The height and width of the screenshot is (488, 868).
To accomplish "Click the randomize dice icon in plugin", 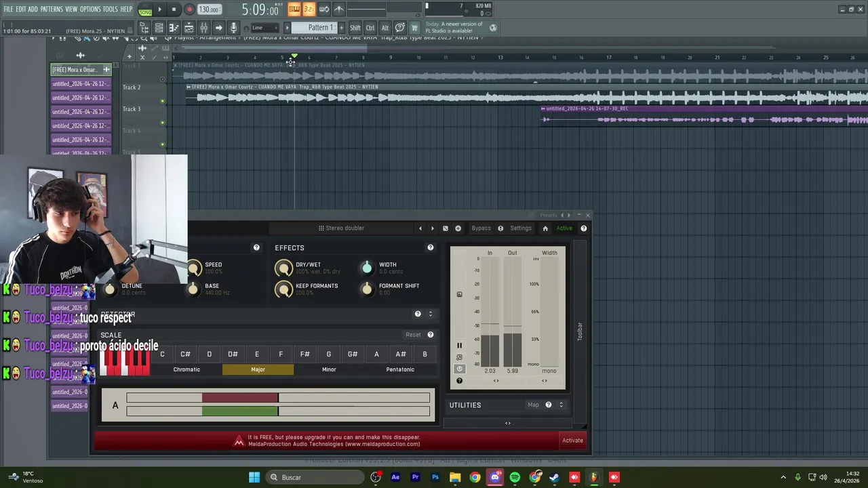I will tap(446, 228).
